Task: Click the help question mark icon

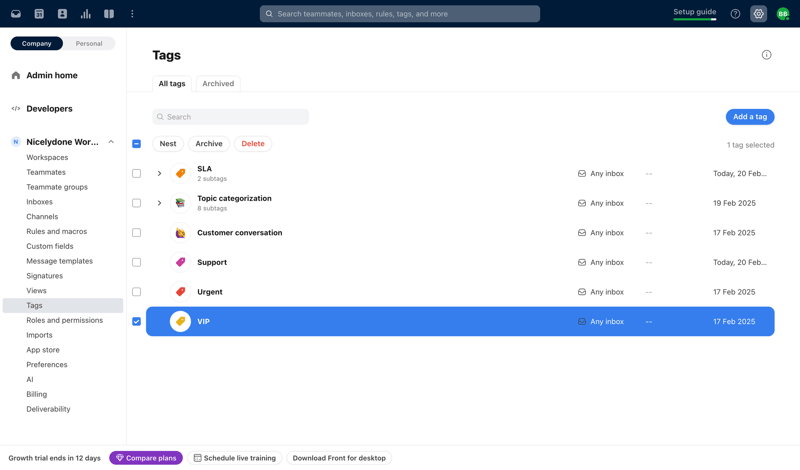Action: point(735,14)
